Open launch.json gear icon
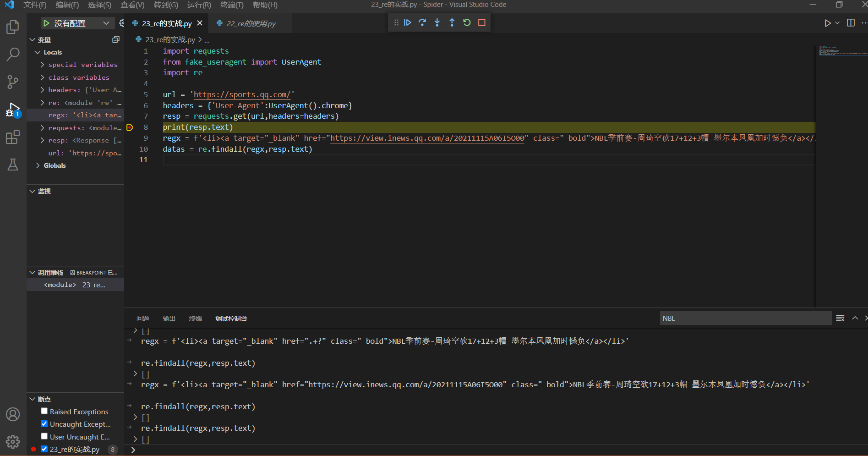 121,23
